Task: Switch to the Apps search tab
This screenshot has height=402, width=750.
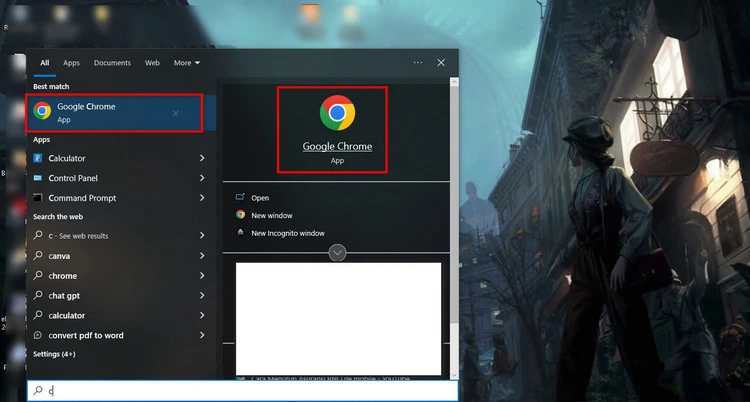Action: click(71, 63)
